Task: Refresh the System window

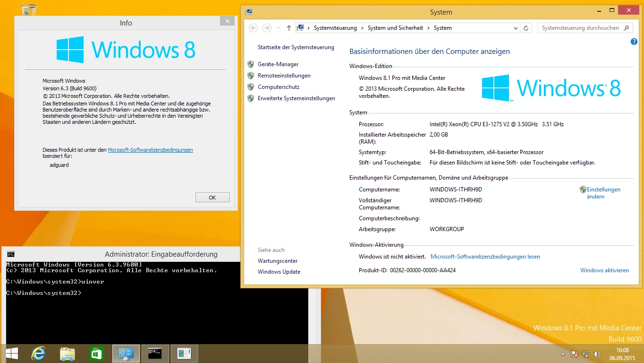Action: pyautogui.click(x=526, y=28)
